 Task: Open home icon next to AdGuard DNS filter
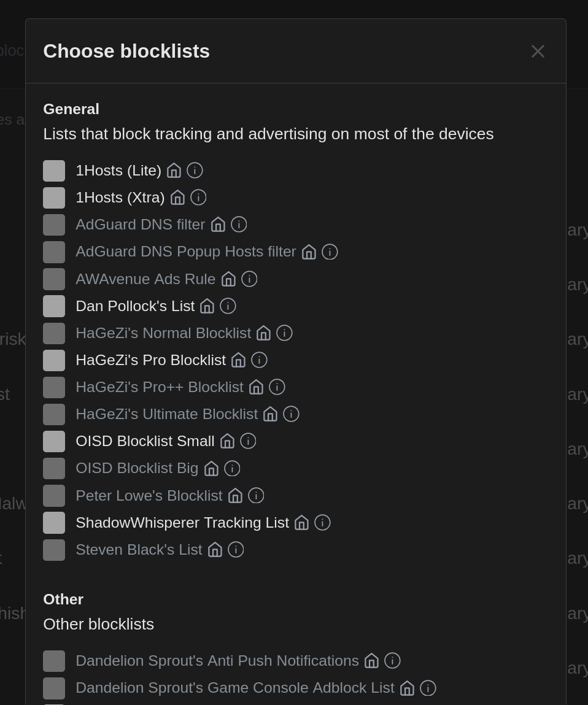[218, 224]
